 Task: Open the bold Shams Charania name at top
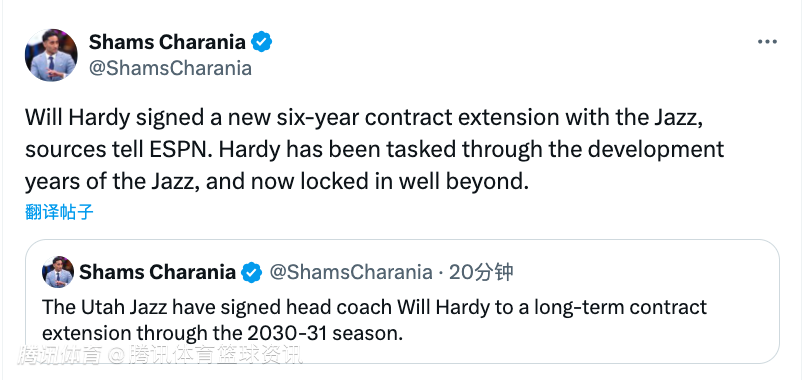coord(167,42)
